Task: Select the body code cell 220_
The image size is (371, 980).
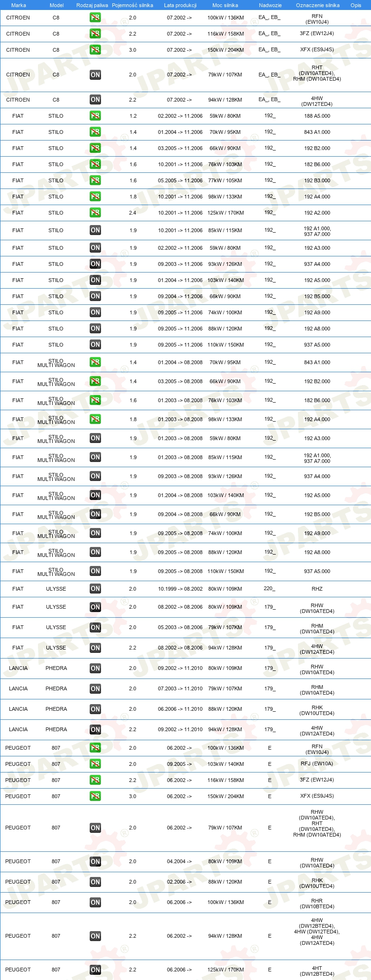Action: pyautogui.click(x=269, y=588)
